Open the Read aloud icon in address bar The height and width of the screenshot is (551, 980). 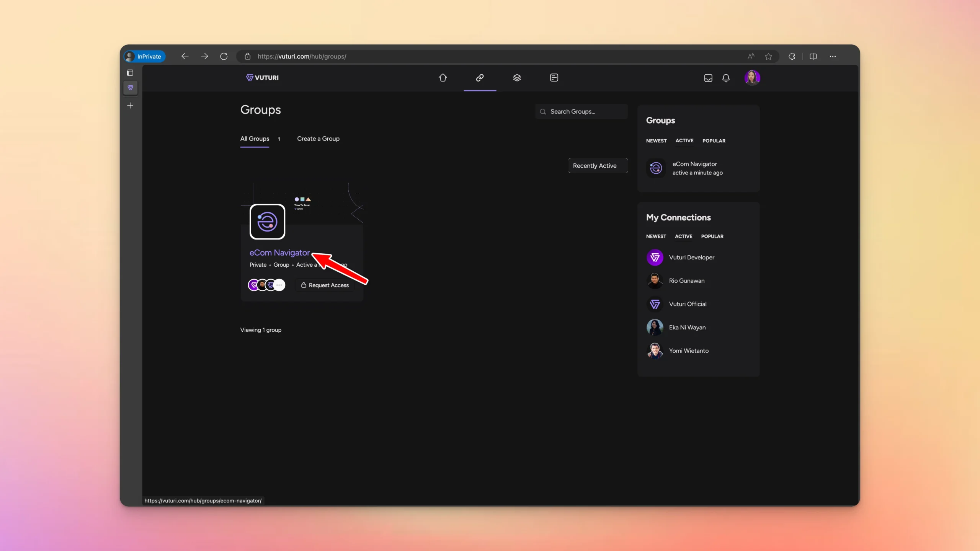(x=751, y=56)
